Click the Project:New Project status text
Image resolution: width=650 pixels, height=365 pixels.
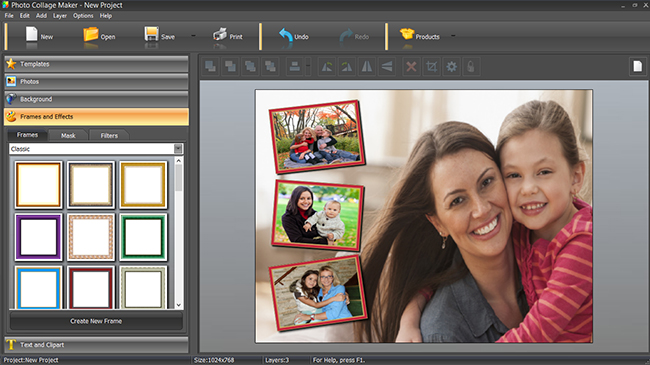(31, 360)
